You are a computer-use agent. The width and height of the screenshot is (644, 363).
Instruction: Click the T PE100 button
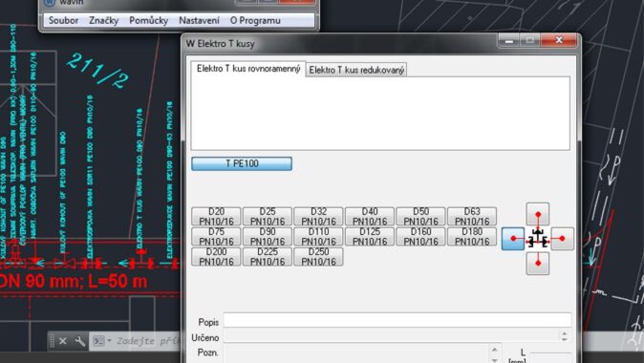coord(242,163)
